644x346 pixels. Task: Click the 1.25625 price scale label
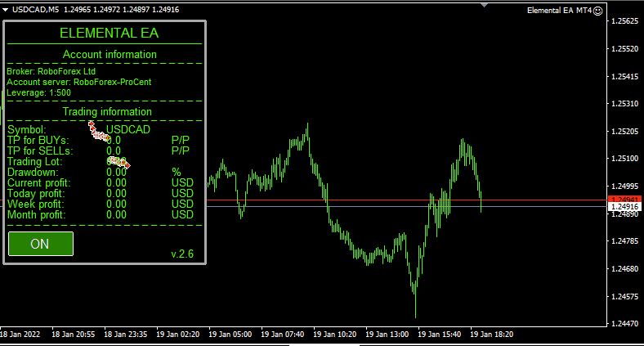click(624, 21)
